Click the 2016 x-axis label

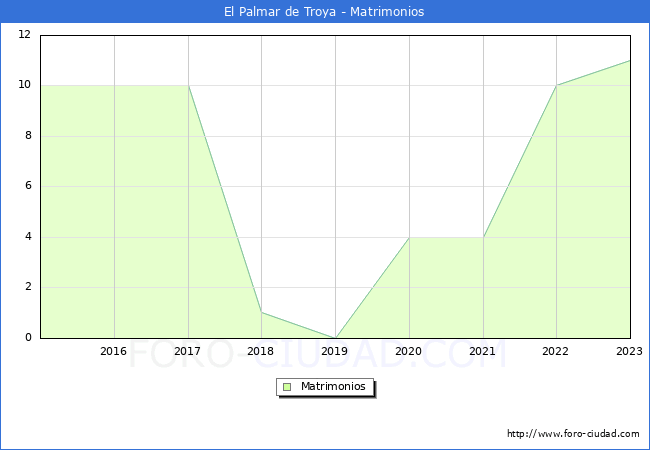[x=113, y=351]
